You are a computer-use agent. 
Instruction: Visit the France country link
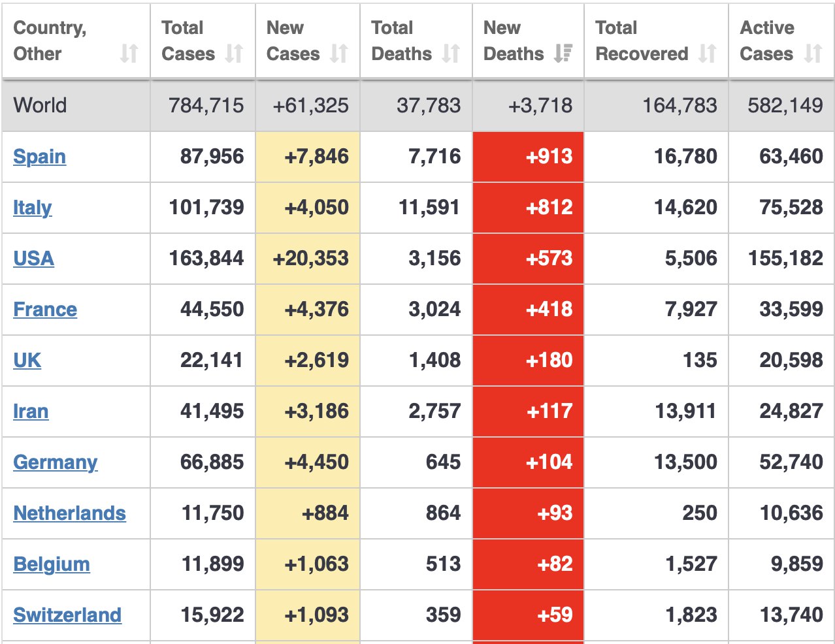pyautogui.click(x=45, y=310)
